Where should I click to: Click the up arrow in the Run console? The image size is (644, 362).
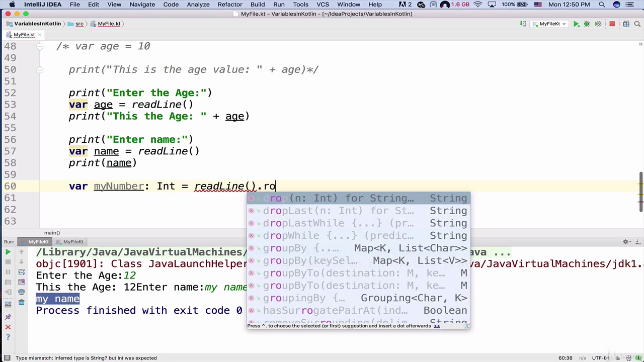pos(22,252)
